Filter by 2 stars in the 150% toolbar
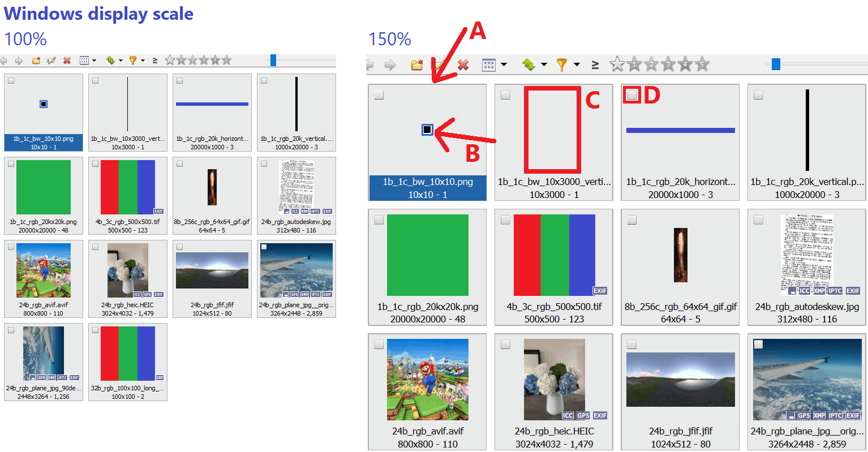868x452 pixels. (651, 64)
